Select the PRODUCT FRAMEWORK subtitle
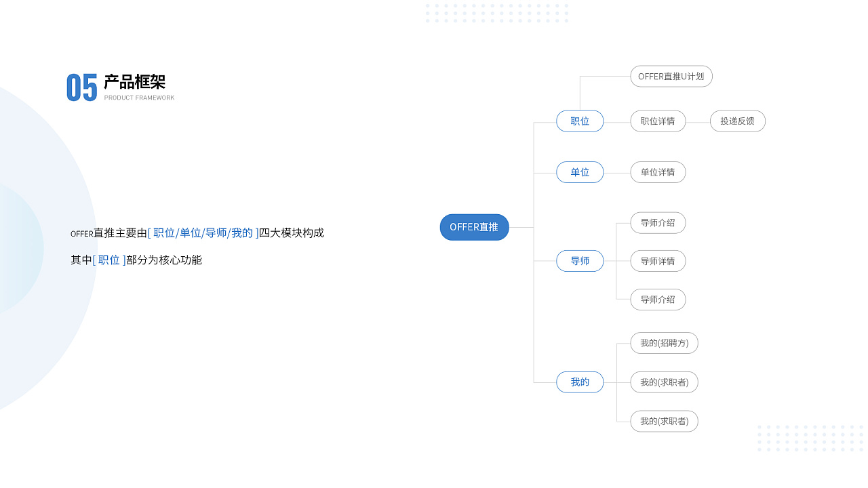The height and width of the screenshot is (488, 868). coord(139,98)
